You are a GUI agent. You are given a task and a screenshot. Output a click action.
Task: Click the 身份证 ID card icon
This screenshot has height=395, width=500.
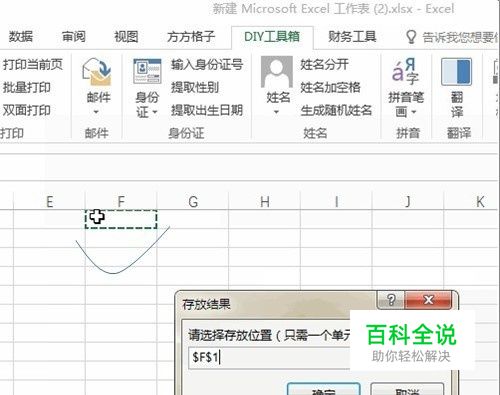click(x=147, y=71)
